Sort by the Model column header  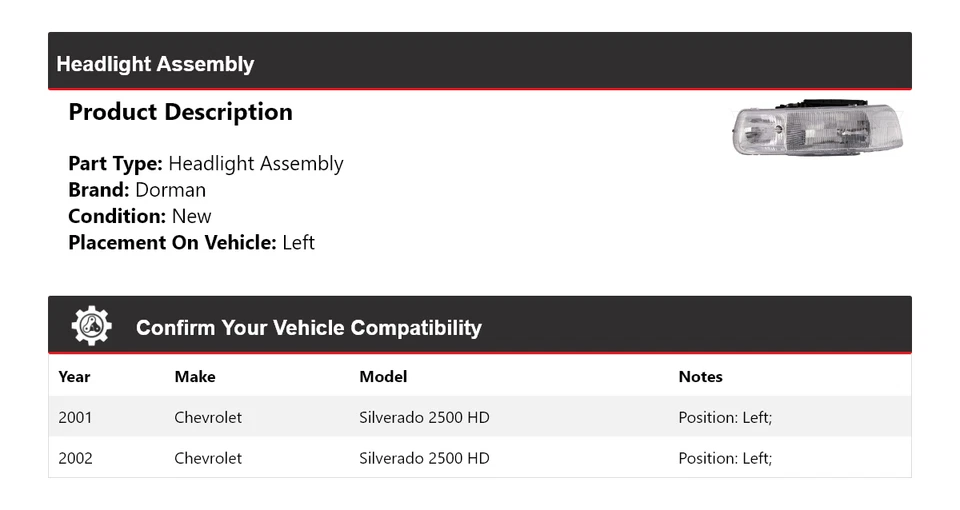tap(383, 377)
